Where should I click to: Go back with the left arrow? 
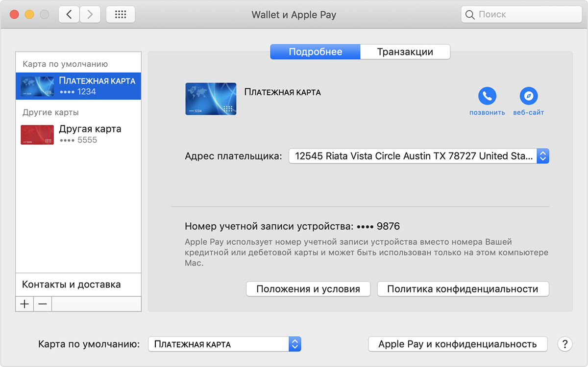(69, 15)
